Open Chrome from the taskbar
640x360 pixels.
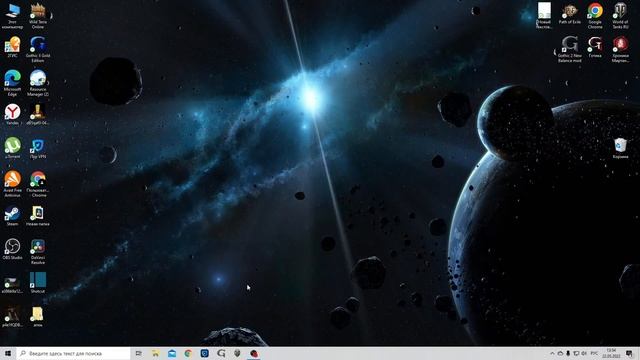coord(188,353)
